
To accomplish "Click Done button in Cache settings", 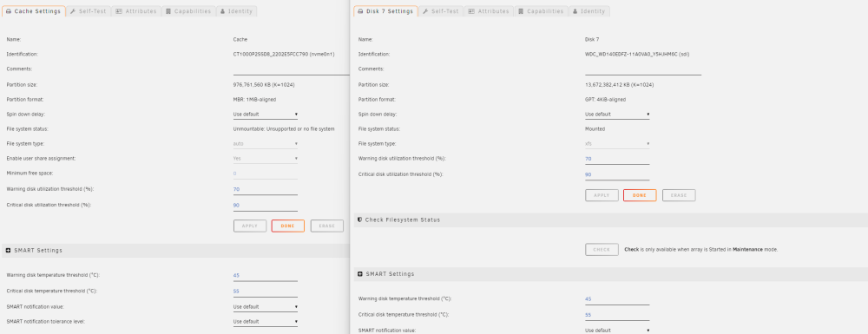I will point(288,226).
